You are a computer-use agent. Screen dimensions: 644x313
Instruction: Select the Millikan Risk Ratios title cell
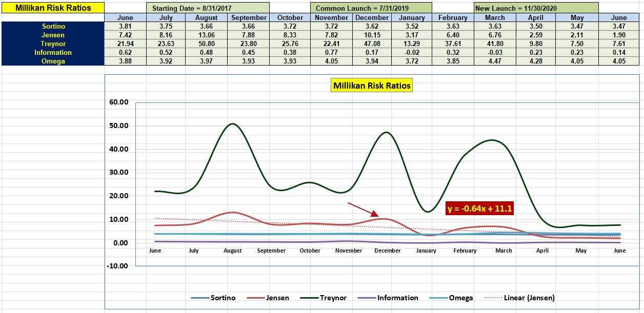point(52,8)
